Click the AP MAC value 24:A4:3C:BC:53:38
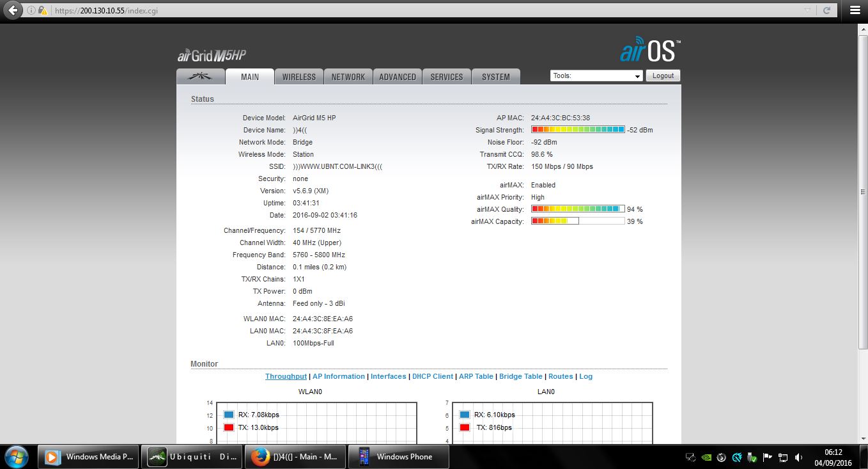 point(561,118)
